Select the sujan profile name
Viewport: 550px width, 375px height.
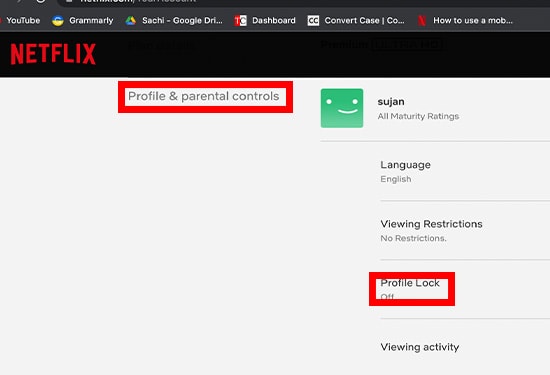point(391,102)
